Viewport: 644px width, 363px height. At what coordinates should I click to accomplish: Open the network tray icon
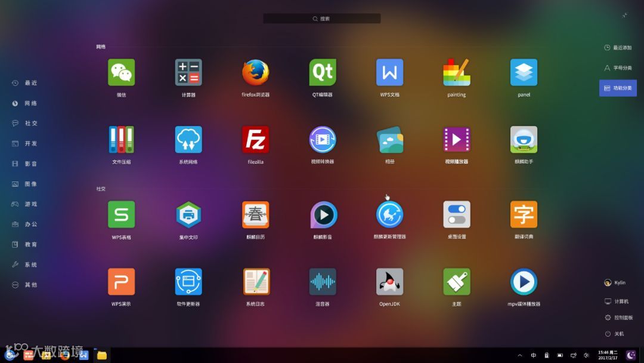click(x=574, y=355)
